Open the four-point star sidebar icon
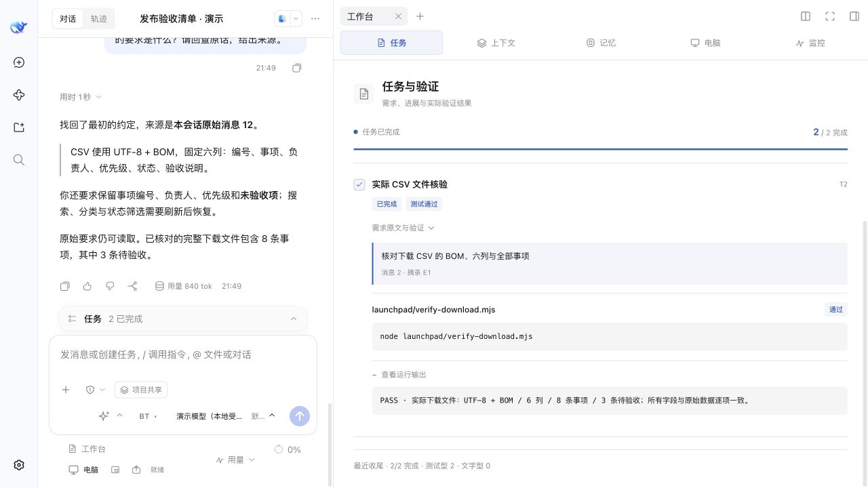 click(x=19, y=95)
